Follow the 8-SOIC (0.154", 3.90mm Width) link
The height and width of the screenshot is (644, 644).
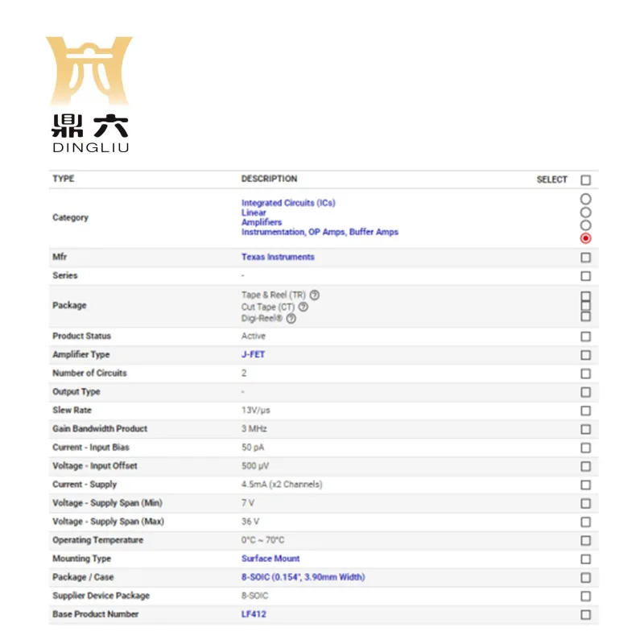tap(303, 577)
